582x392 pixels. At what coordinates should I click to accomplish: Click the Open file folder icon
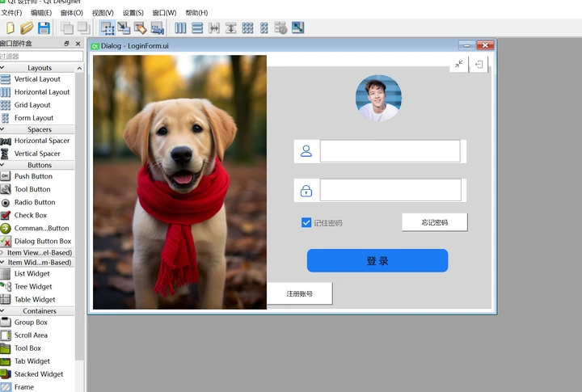click(27, 28)
